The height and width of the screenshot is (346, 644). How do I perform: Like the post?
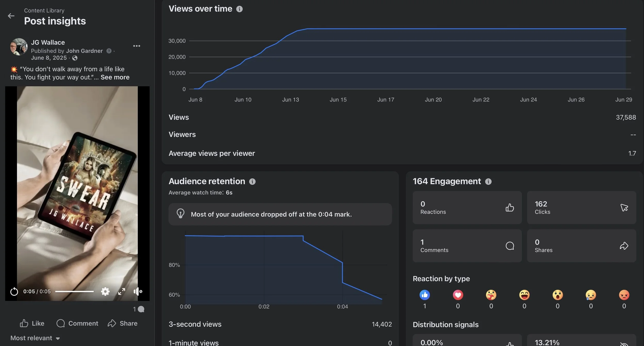coord(32,323)
